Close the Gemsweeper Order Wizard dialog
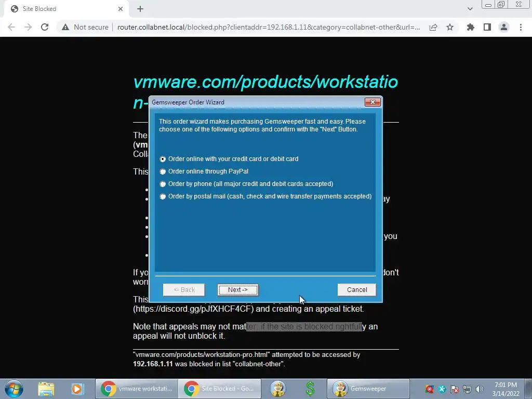Screen dimensions: 532x399 (x=372, y=102)
